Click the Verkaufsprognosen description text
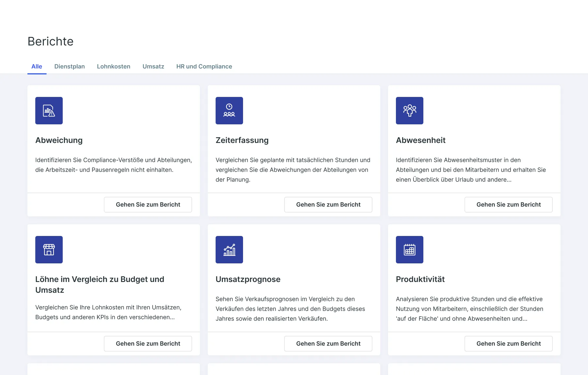The height and width of the screenshot is (375, 588). pos(290,309)
